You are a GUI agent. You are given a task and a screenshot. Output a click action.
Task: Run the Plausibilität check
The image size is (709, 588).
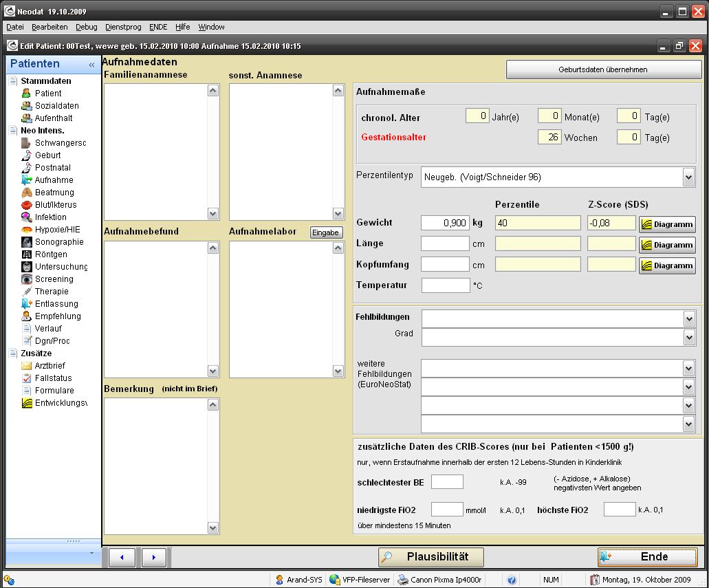click(x=431, y=557)
